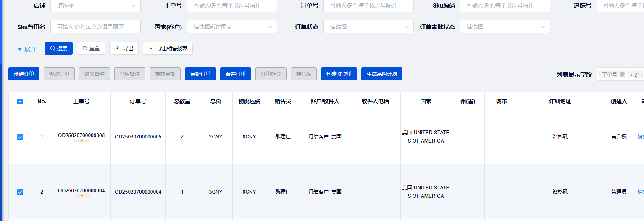
Task: Remove the 工单号 tag from display fields
Action: coord(622,75)
